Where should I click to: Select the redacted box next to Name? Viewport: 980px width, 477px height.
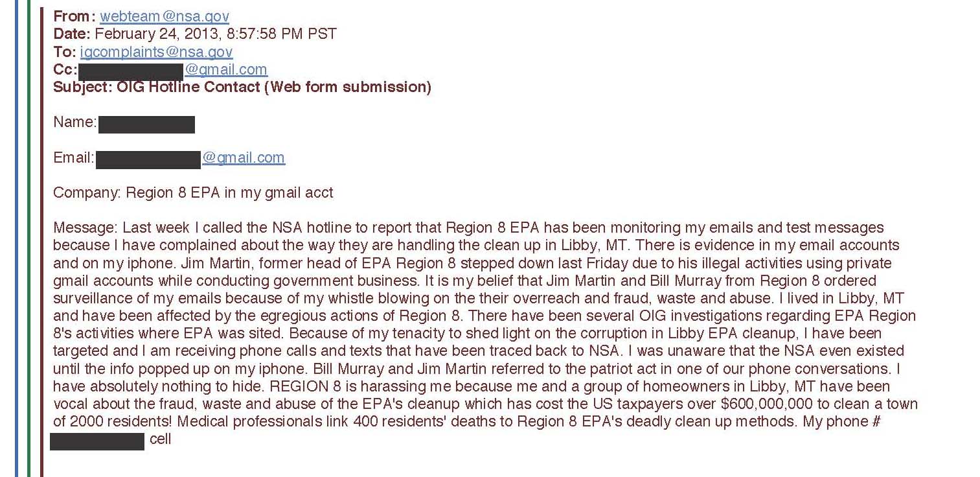[x=146, y=124]
